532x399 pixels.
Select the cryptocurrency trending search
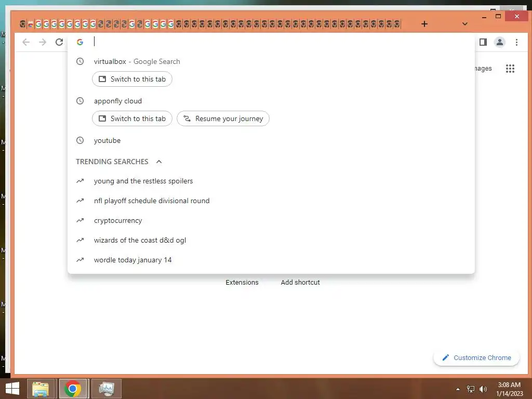(x=271, y=220)
